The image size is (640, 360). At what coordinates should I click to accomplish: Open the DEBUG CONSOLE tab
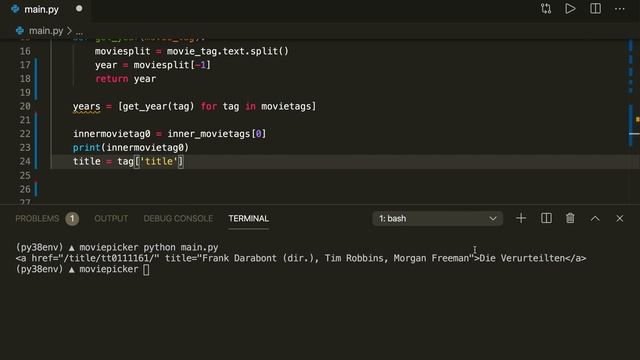click(x=178, y=218)
